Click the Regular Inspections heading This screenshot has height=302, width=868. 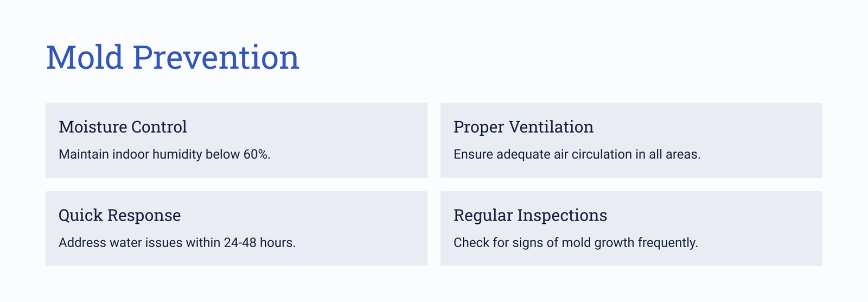[x=530, y=215]
